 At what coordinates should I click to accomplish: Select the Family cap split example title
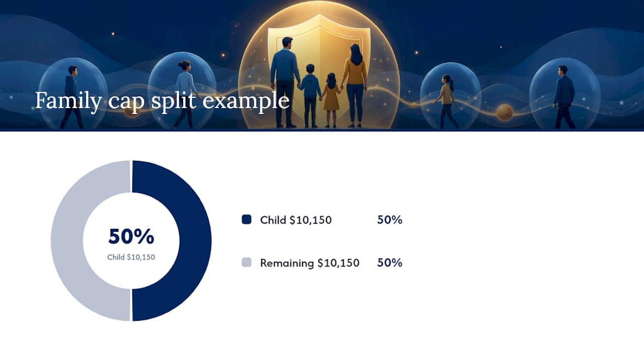[162, 101]
